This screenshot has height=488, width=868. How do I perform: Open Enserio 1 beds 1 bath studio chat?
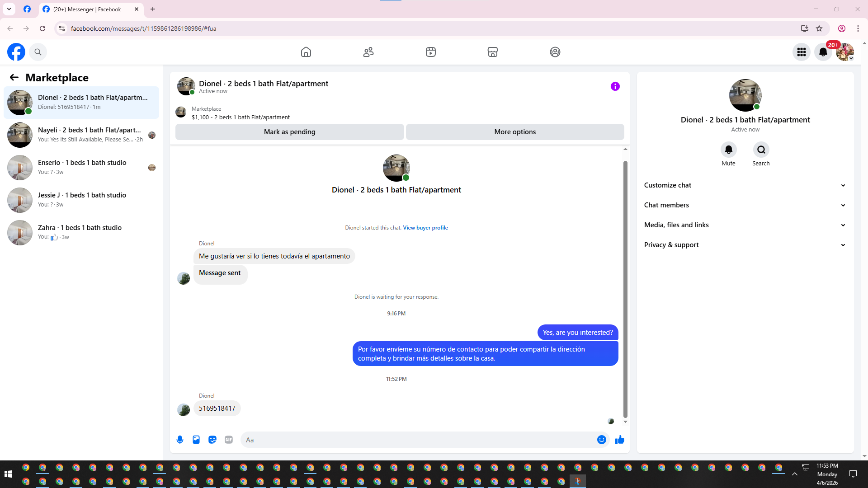click(x=81, y=168)
